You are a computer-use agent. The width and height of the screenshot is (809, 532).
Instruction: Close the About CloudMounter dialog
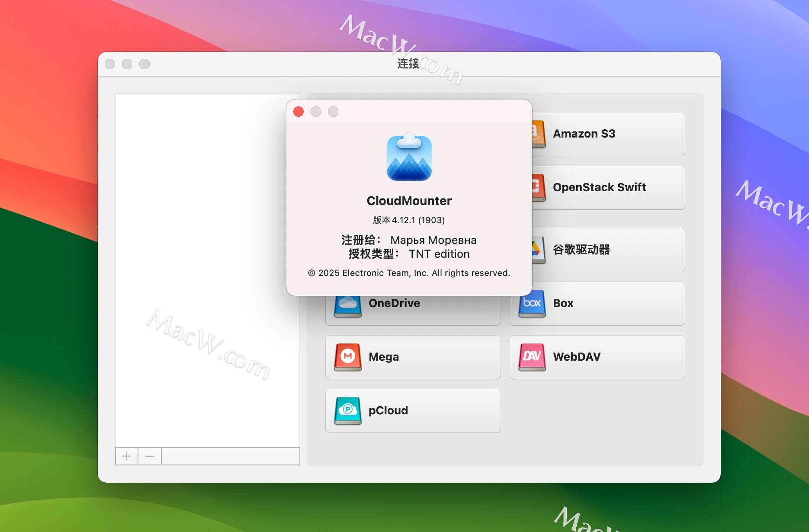click(299, 112)
